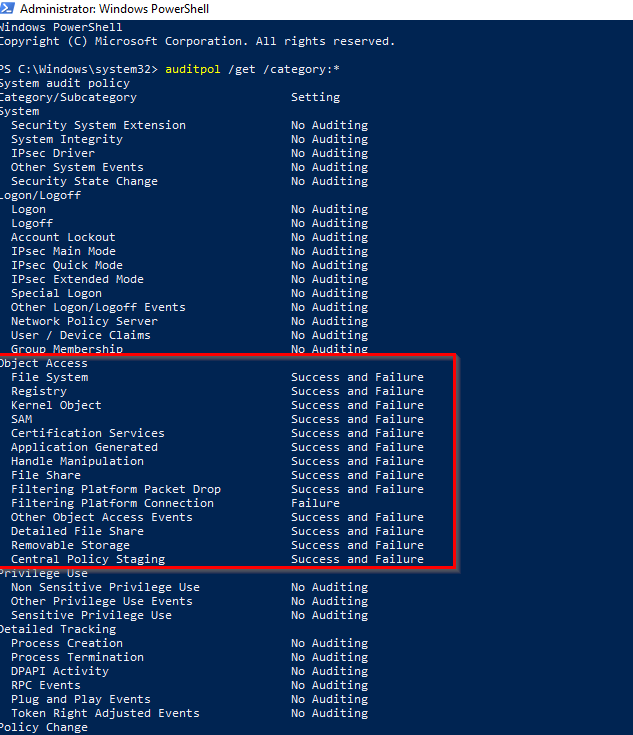The width and height of the screenshot is (633, 735).
Task: Click the 'RPC Events' row label
Action: point(46,685)
